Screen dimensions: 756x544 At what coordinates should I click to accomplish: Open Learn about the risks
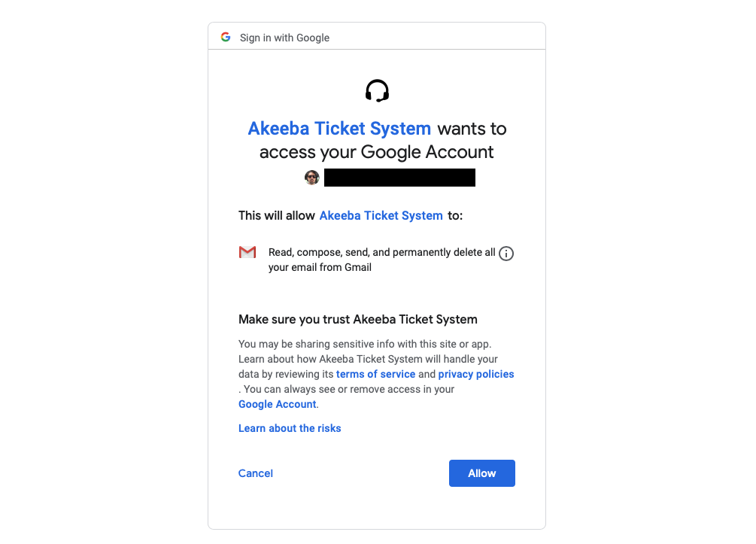290,428
